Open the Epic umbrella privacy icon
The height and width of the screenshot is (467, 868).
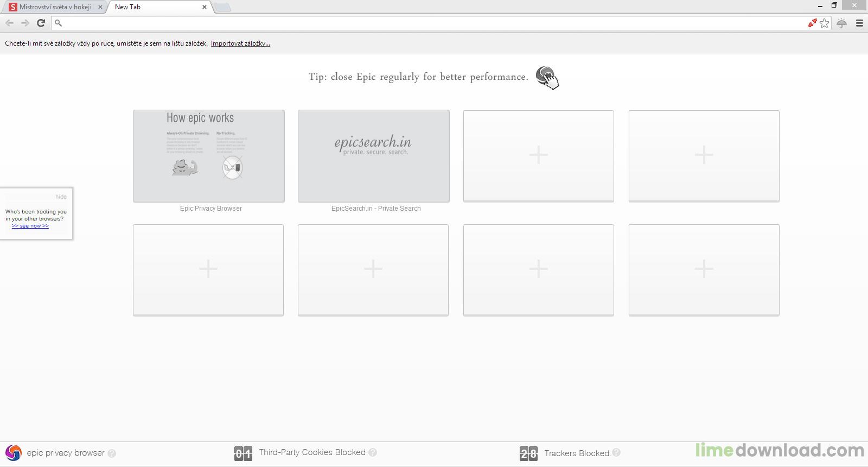pyautogui.click(x=841, y=23)
